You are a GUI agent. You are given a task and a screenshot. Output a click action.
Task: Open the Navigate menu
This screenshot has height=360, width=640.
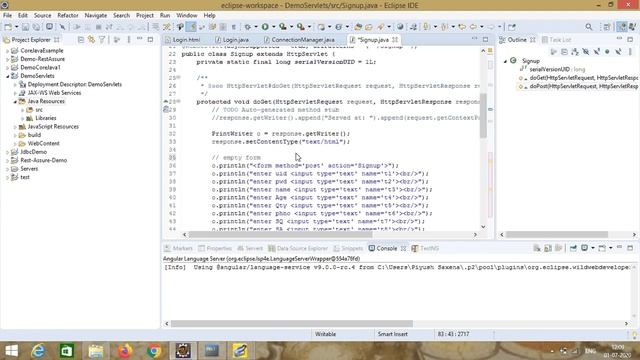point(96,15)
